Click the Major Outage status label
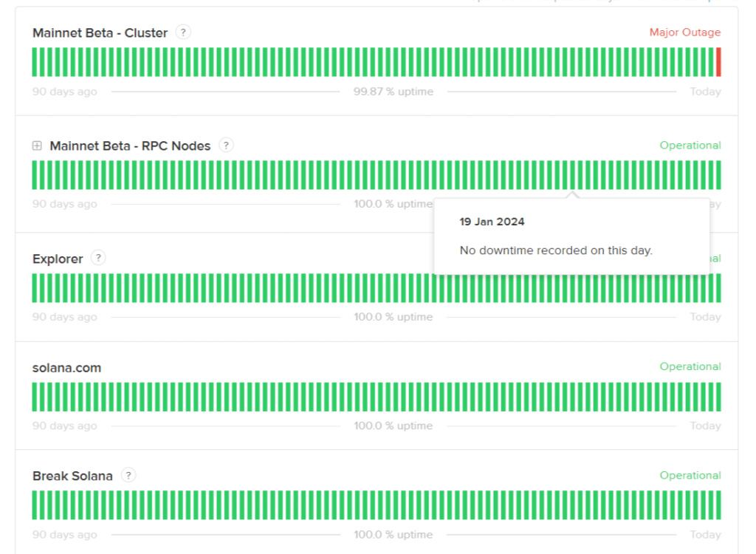The image size is (756, 554). point(684,33)
